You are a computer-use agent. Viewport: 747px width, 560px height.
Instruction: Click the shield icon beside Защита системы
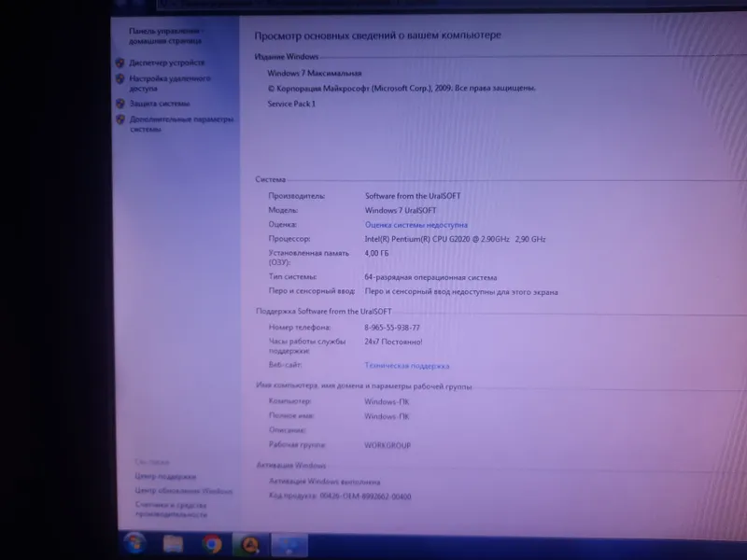tap(120, 104)
